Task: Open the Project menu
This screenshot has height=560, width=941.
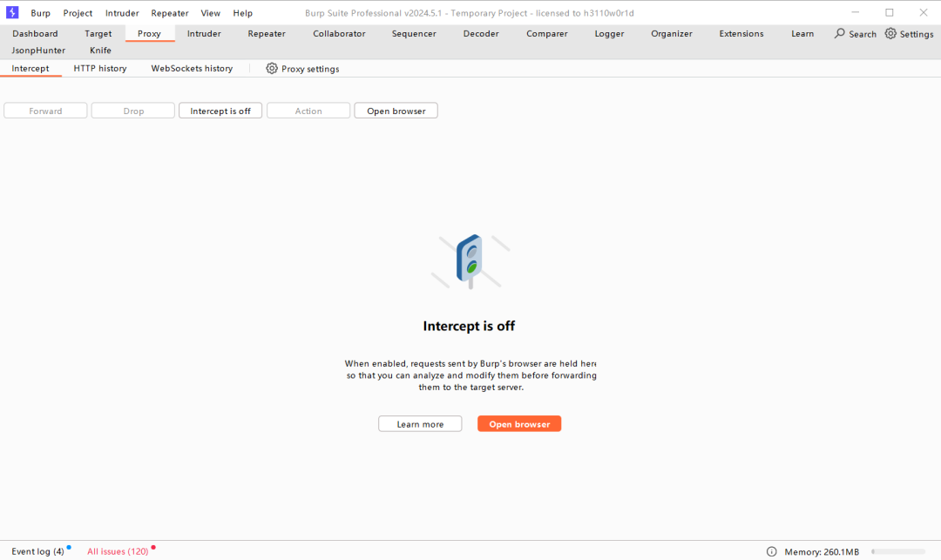Action: point(78,12)
